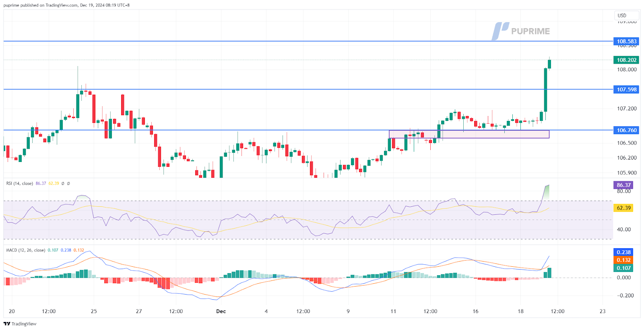This screenshot has width=644, height=330.
Task: Select the 107.598 horizontal line price label
Action: pyautogui.click(x=626, y=89)
